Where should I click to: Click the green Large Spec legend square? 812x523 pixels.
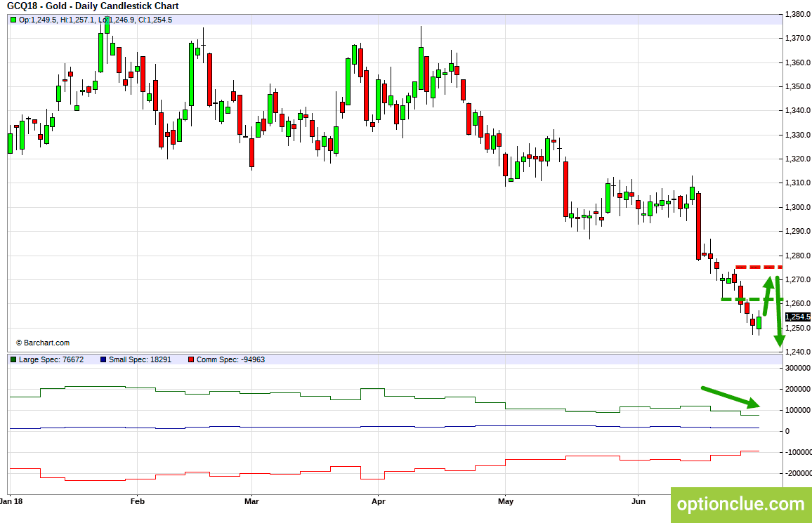(x=13, y=359)
